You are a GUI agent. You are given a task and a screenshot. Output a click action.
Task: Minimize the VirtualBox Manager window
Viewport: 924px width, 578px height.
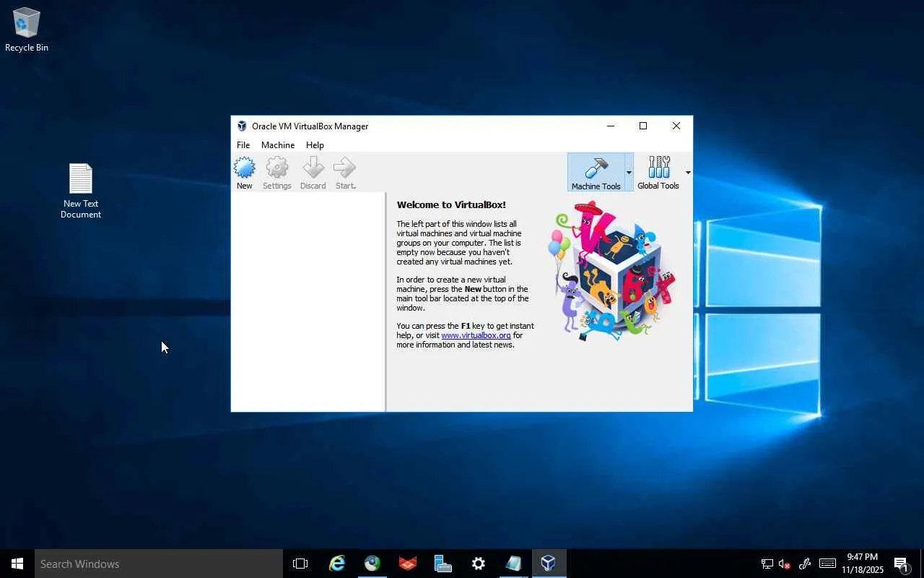click(611, 126)
